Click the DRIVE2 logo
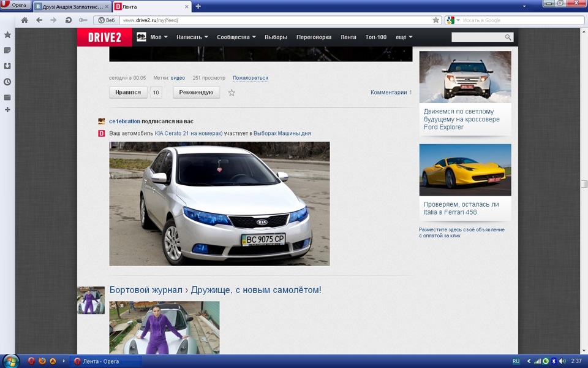Viewport: 588px width, 368px height. click(105, 37)
